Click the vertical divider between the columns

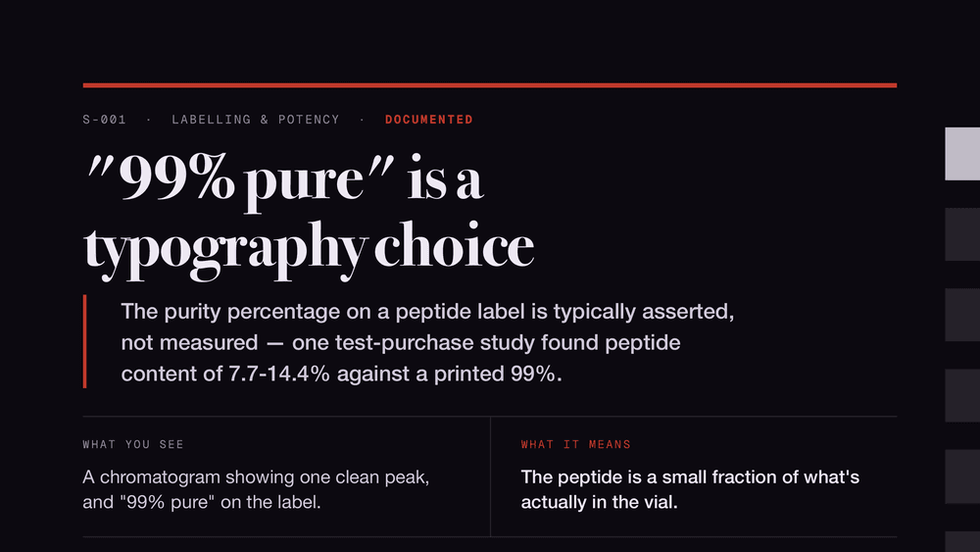[x=491, y=477]
